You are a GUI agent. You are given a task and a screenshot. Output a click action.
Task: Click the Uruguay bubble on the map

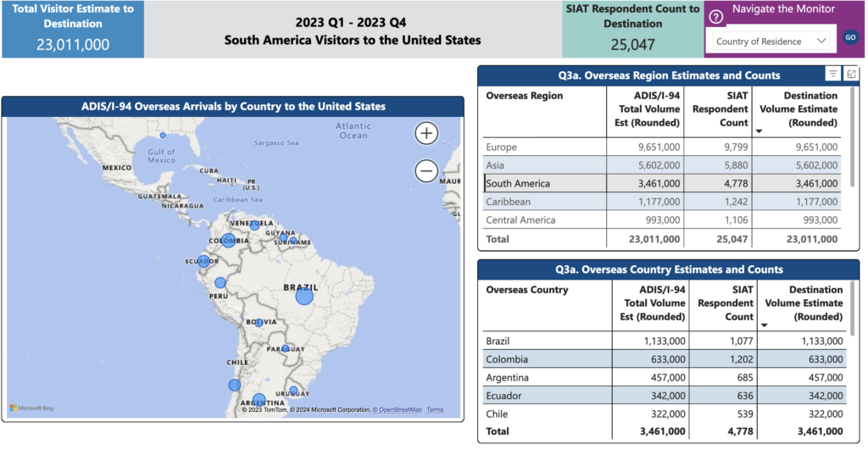[x=293, y=391]
